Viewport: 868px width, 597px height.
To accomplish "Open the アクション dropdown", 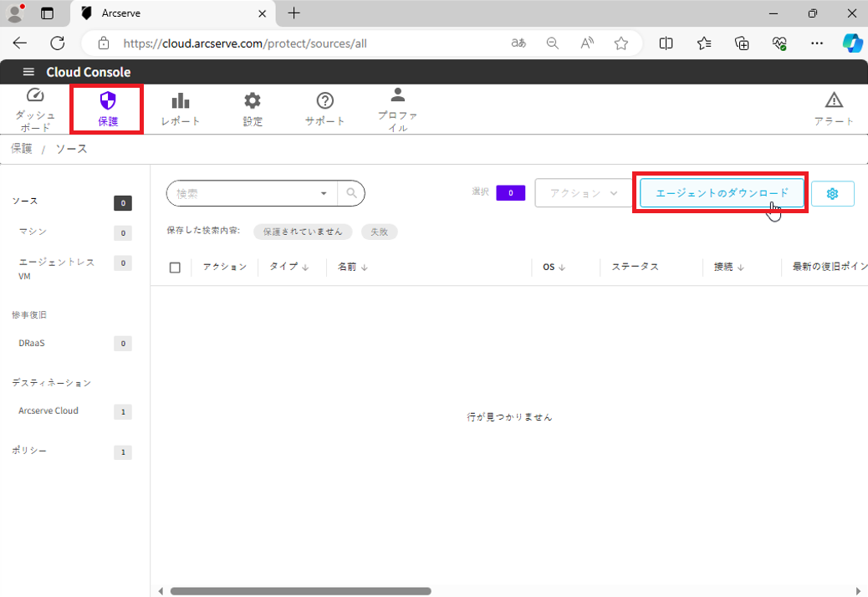I will click(583, 193).
